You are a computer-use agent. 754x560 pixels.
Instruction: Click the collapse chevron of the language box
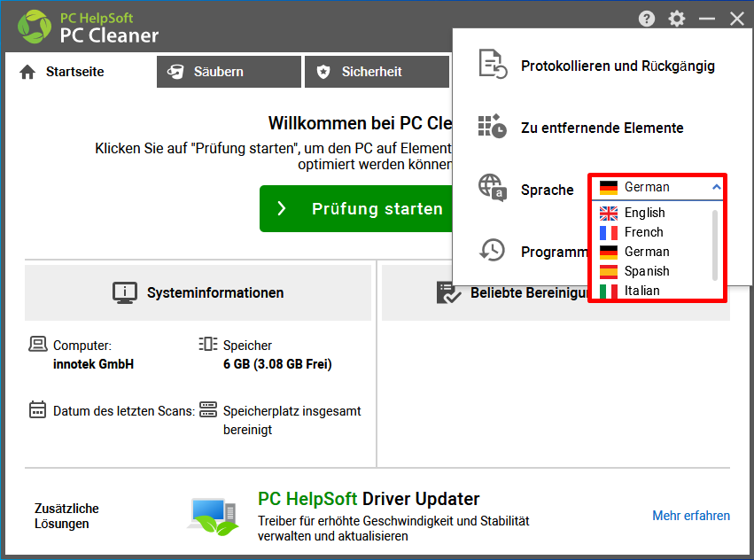click(x=716, y=187)
